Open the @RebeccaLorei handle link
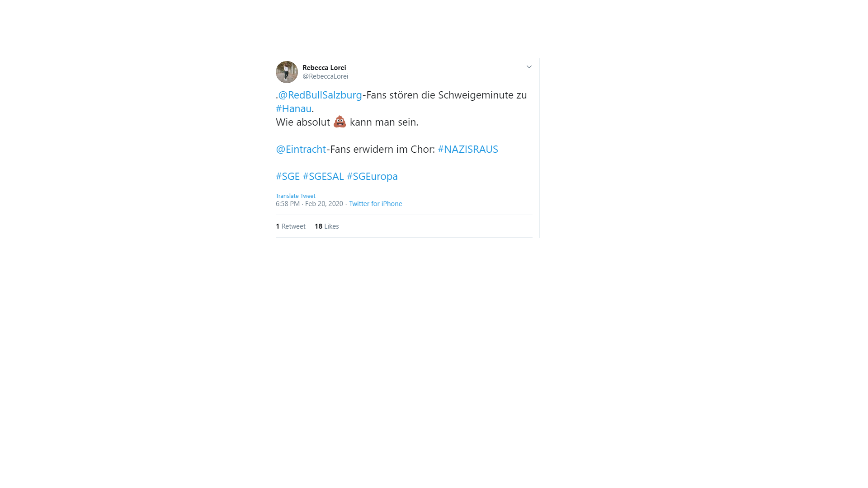Screen dimensions: 868x488 click(x=325, y=76)
